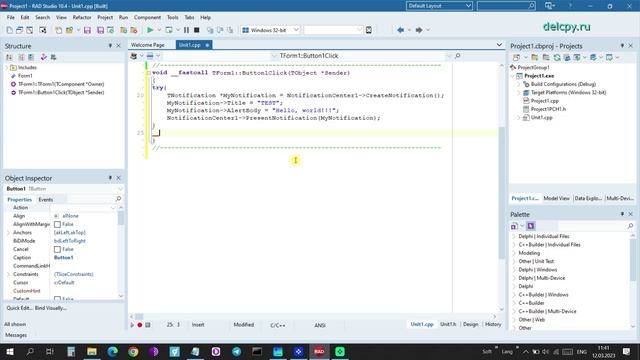The height and width of the screenshot is (360, 640).
Task: Collapse the Project1.exe tree node
Action: tap(513, 76)
